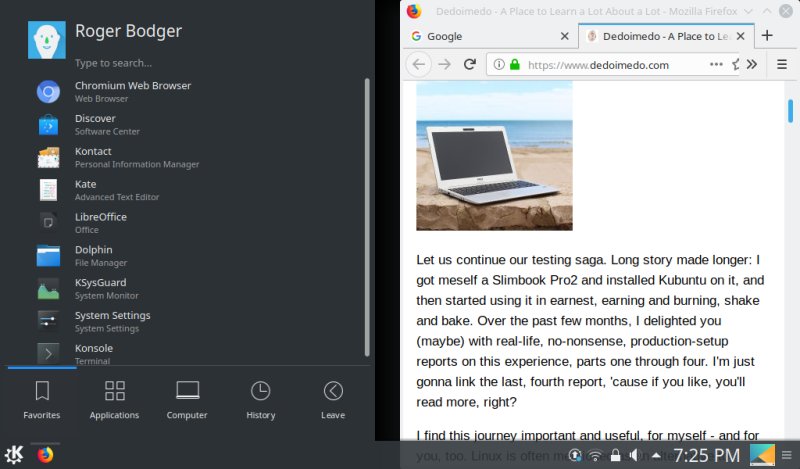
Task: Open page actions three-dot menu
Action: (x=716, y=64)
